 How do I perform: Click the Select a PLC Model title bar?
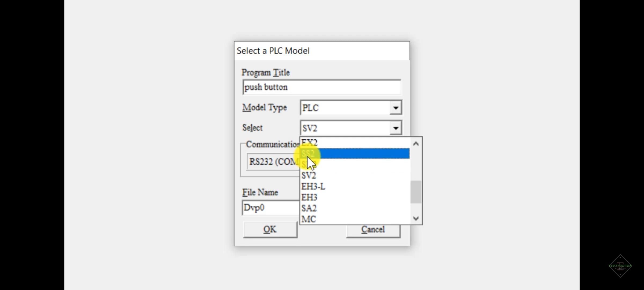(x=321, y=51)
